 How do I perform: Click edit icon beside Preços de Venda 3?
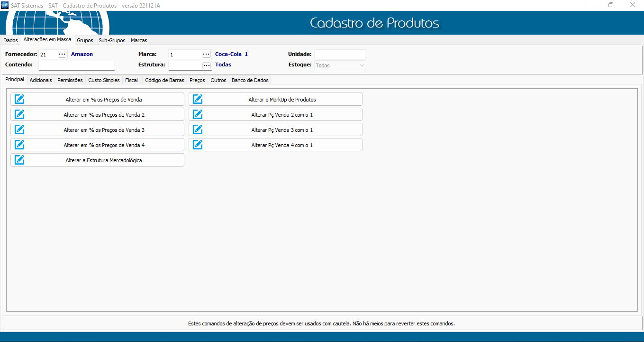(20, 129)
